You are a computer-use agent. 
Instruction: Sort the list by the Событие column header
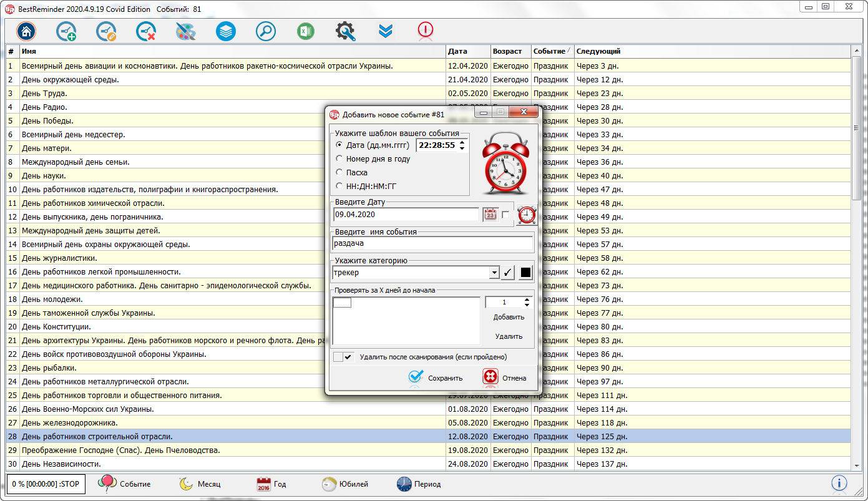point(549,51)
